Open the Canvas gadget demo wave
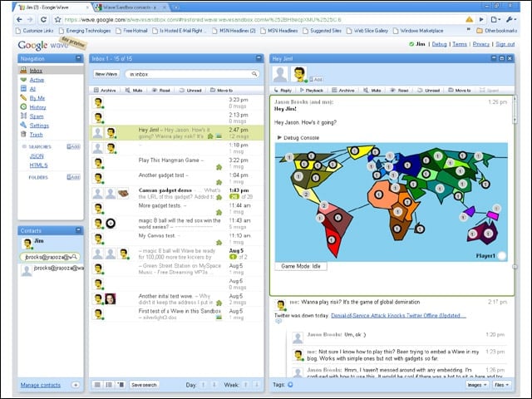The image size is (532, 399). (176, 194)
